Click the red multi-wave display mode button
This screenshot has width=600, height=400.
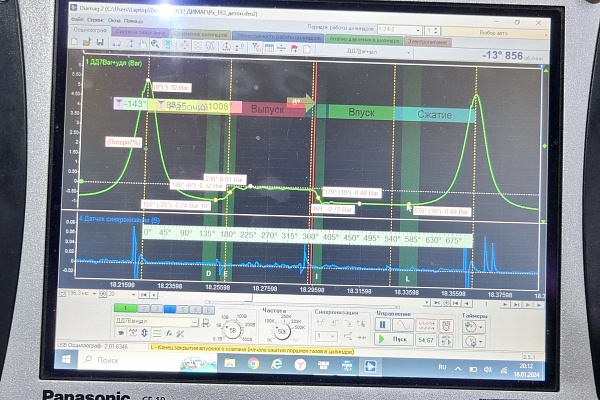426,325
